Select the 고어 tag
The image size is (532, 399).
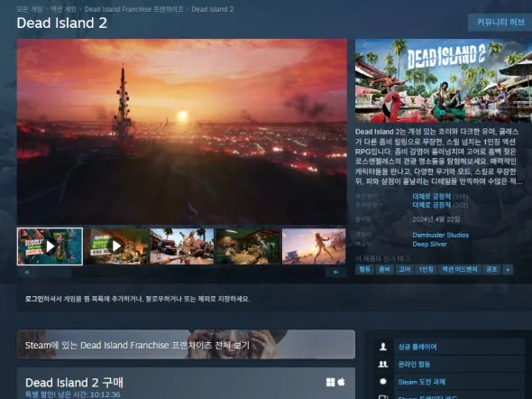click(405, 270)
